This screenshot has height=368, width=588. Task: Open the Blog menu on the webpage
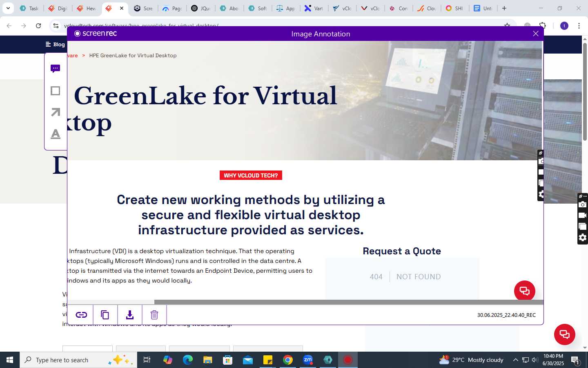tap(55, 44)
